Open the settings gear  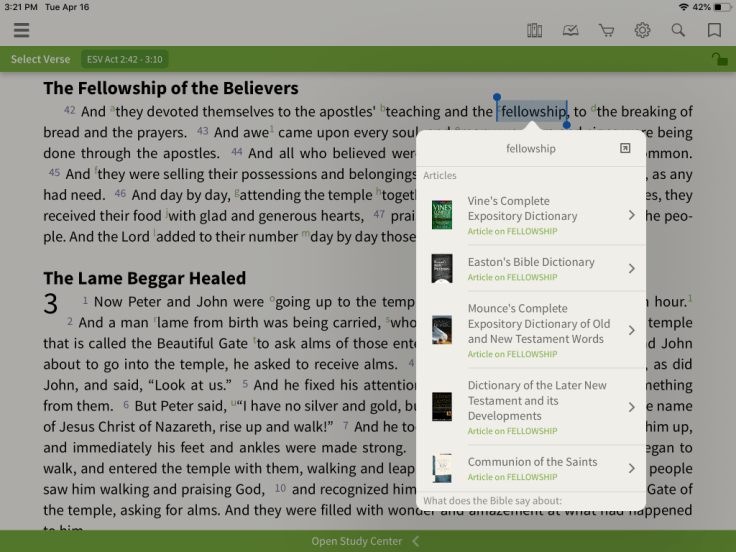coord(642,30)
